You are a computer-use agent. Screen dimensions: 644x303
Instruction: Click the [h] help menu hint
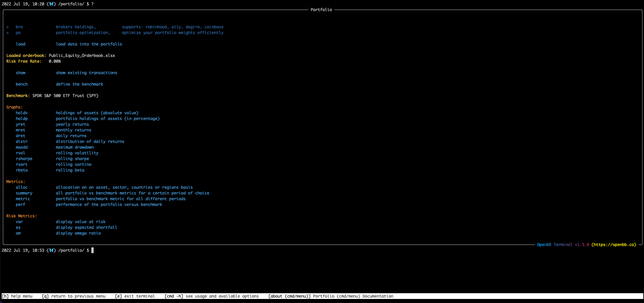pyautogui.click(x=17, y=296)
